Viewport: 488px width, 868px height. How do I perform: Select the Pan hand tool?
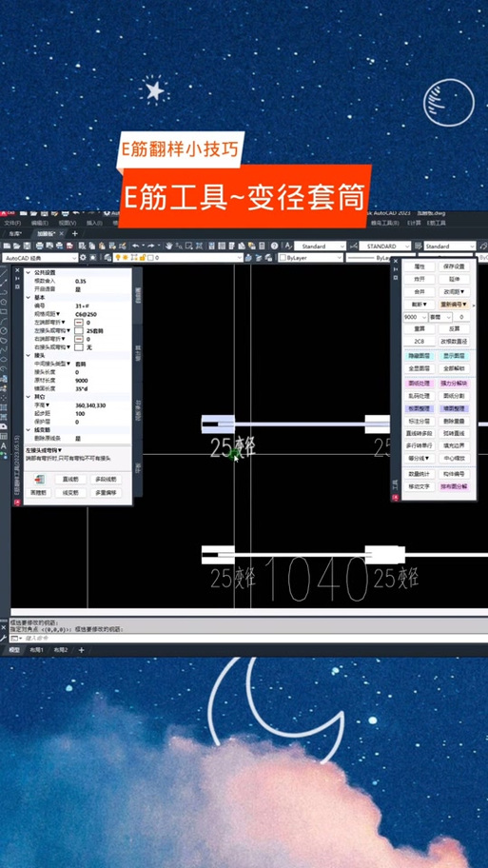tap(168, 246)
